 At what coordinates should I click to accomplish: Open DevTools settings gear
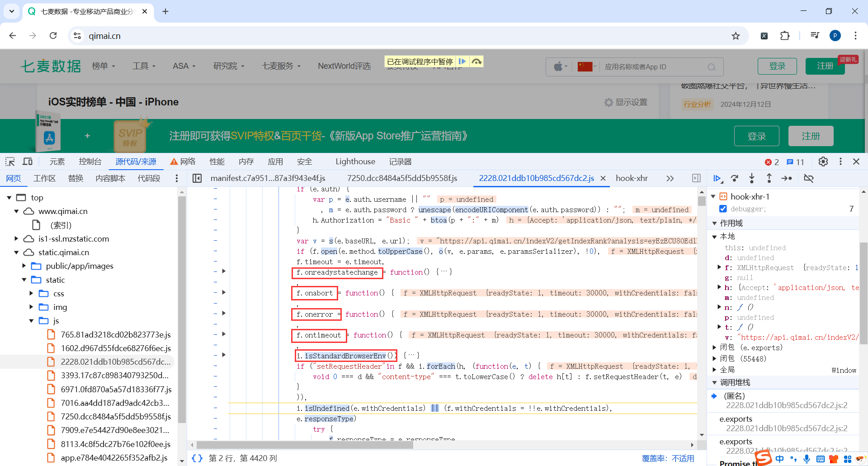[x=823, y=162]
